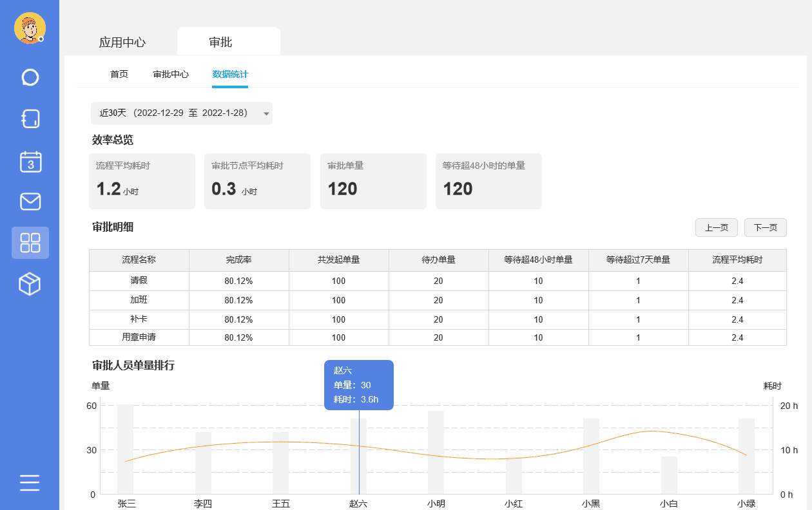This screenshot has height=510, width=812.
Task: Click the 待办单量 column header
Action: 439,260
